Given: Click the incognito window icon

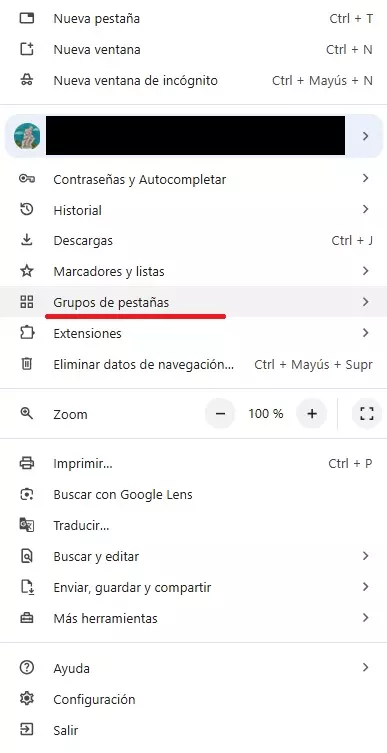Looking at the screenshot, I should coord(27,80).
